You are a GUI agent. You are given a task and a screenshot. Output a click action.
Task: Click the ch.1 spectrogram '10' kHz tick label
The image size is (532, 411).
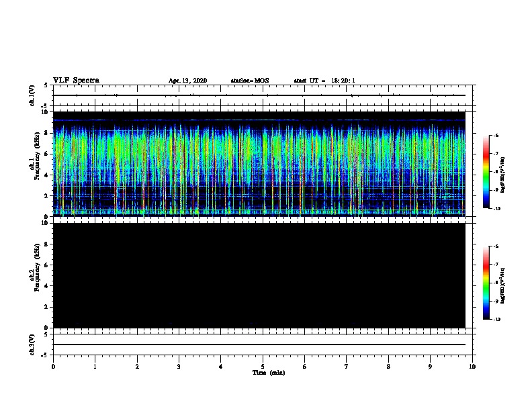pyautogui.click(x=45, y=112)
